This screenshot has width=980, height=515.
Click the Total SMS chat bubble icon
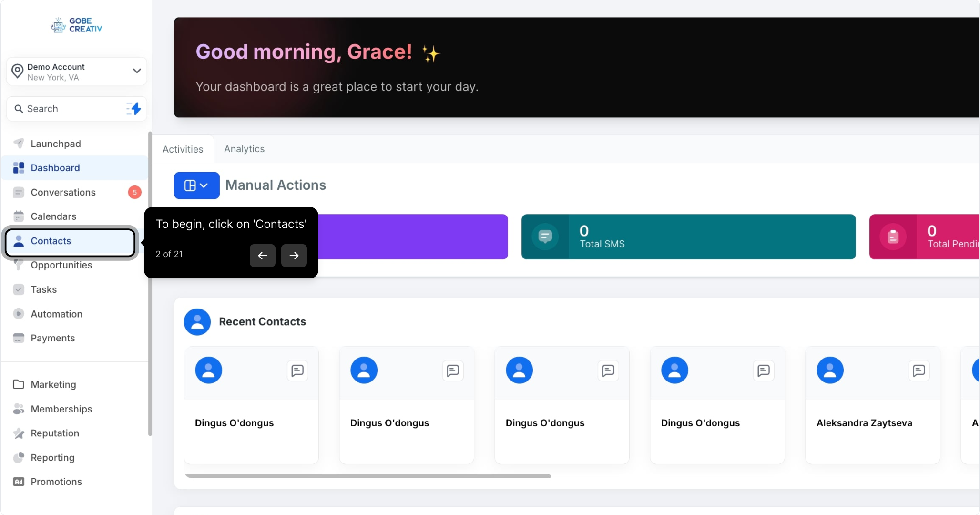pos(545,237)
